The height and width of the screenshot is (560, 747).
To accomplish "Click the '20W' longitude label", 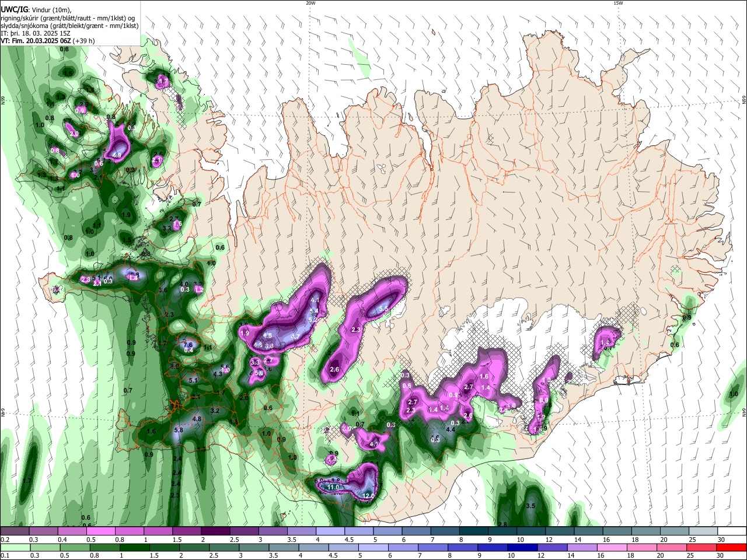I will [310, 3].
